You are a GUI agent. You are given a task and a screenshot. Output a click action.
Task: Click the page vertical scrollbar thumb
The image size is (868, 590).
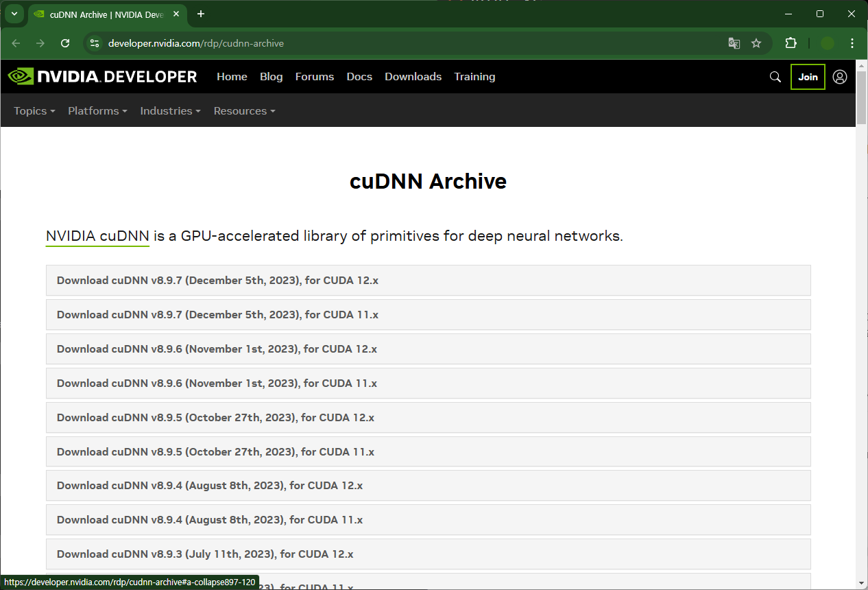click(x=862, y=96)
